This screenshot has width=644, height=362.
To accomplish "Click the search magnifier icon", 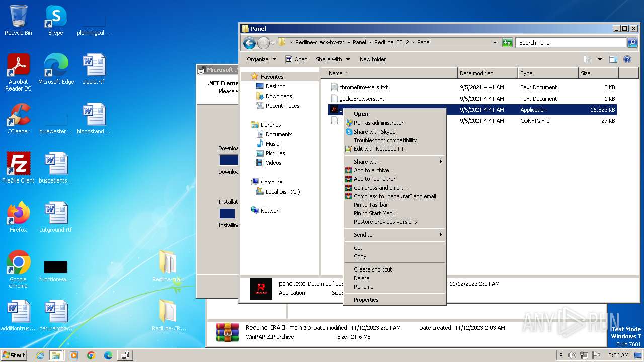I will click(633, 43).
